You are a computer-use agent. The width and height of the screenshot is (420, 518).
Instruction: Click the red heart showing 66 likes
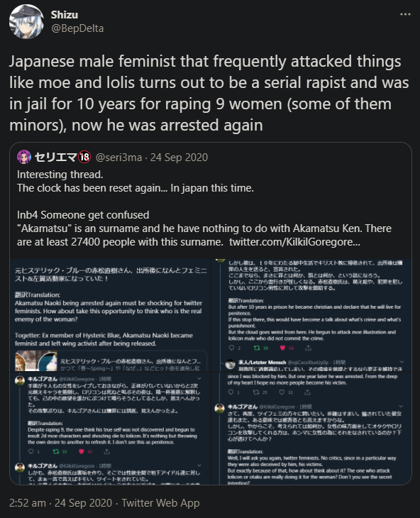pyautogui.click(x=282, y=348)
